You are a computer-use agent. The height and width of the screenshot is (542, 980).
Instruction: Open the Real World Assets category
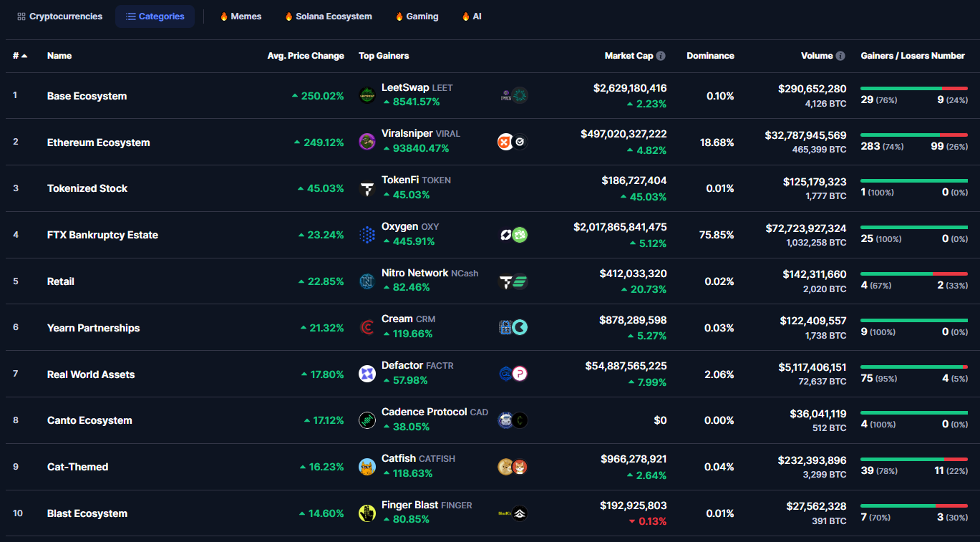[91, 374]
